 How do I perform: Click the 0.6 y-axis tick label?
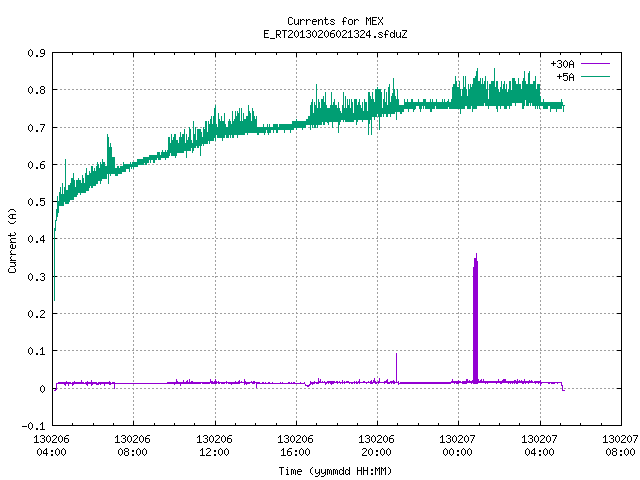(x=36, y=165)
